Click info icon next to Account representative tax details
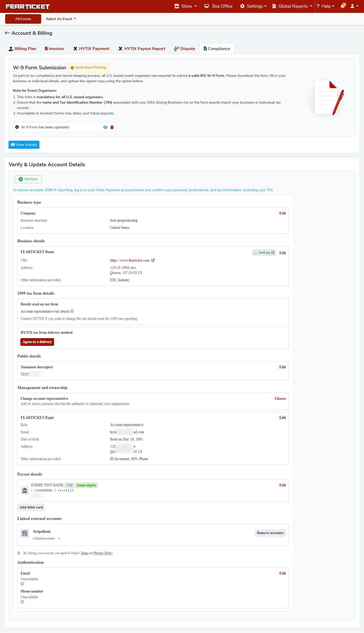Image resolution: width=364 pixels, height=633 pixels. click(x=72, y=311)
